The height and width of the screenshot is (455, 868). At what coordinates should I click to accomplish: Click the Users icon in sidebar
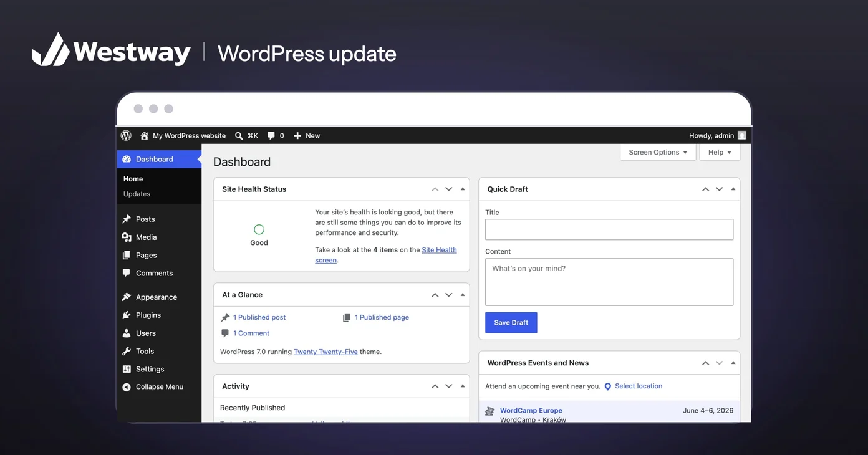click(x=127, y=333)
